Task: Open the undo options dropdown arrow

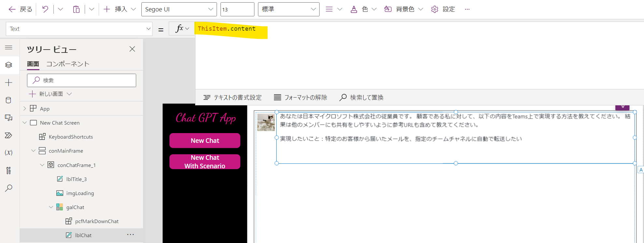Action: click(x=60, y=9)
